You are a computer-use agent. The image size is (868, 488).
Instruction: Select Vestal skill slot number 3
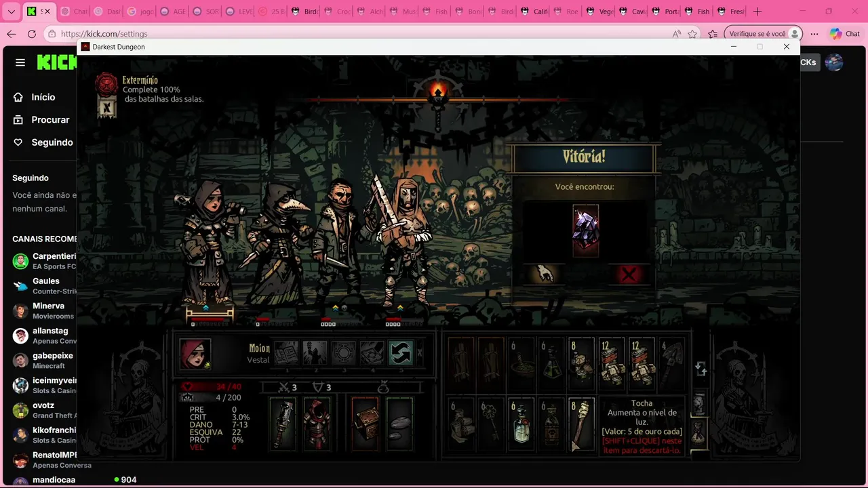click(343, 353)
